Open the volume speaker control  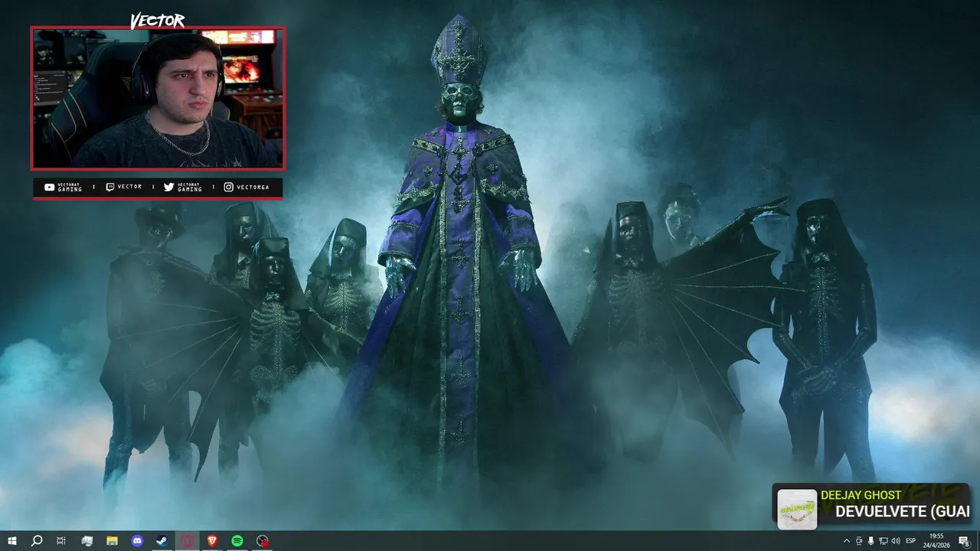895,541
